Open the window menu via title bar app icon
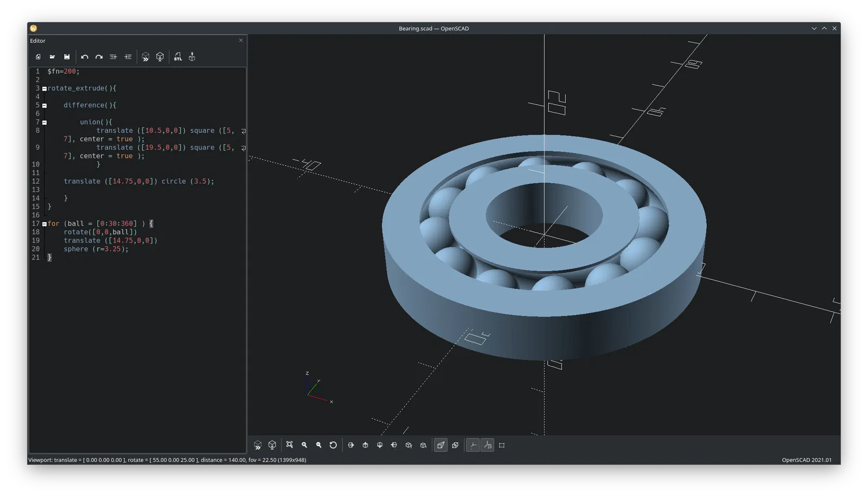868x497 pixels. click(x=34, y=28)
